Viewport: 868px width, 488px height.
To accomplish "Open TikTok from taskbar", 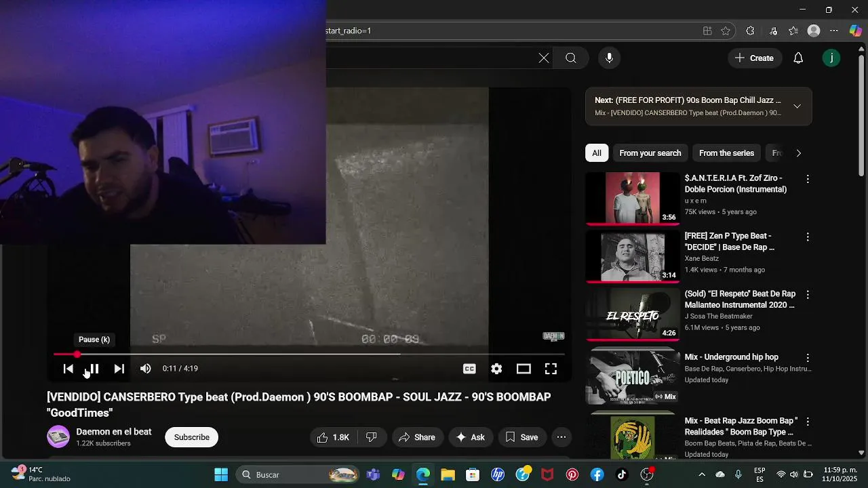I will (x=622, y=474).
